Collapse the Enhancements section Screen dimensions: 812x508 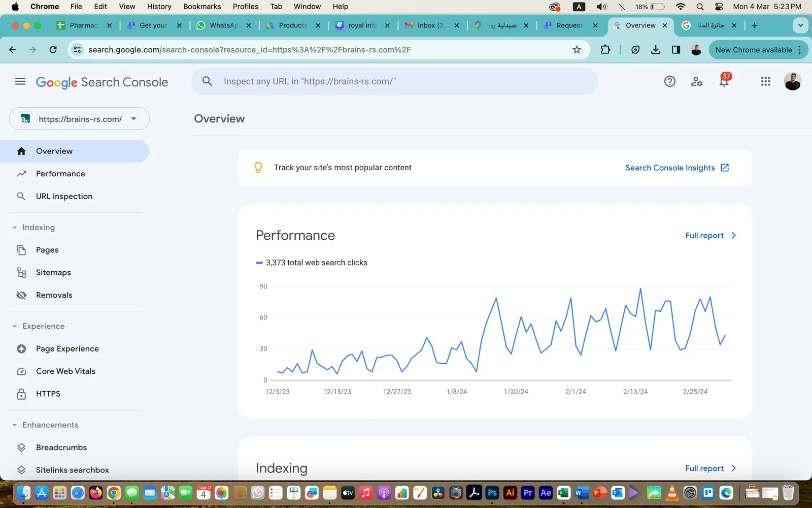click(15, 425)
